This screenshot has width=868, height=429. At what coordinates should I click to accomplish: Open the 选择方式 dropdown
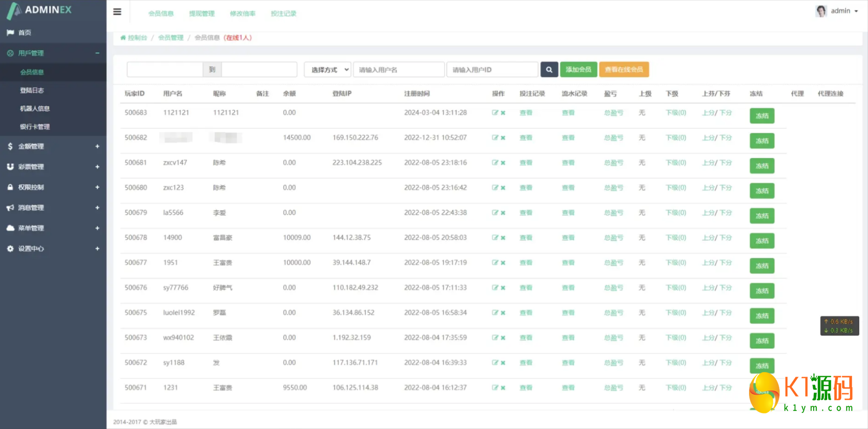[x=327, y=69]
